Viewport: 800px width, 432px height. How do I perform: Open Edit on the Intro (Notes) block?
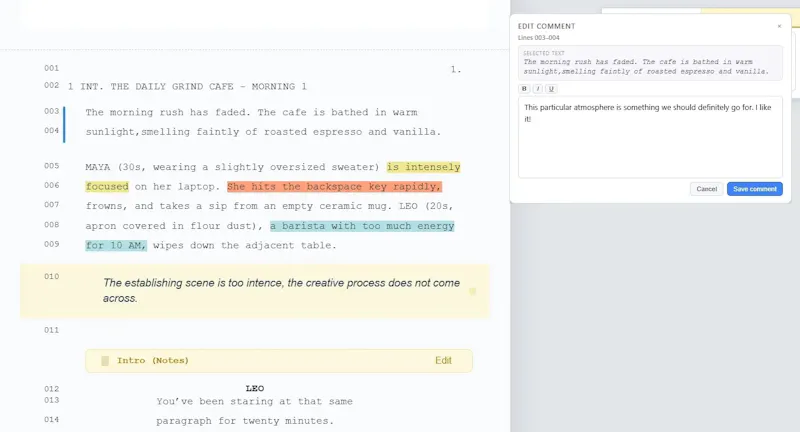[443, 360]
